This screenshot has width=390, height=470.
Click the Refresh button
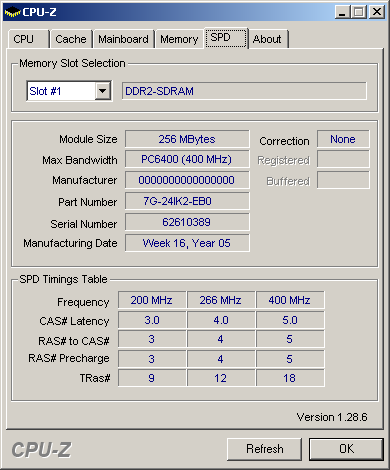pyautogui.click(x=264, y=449)
